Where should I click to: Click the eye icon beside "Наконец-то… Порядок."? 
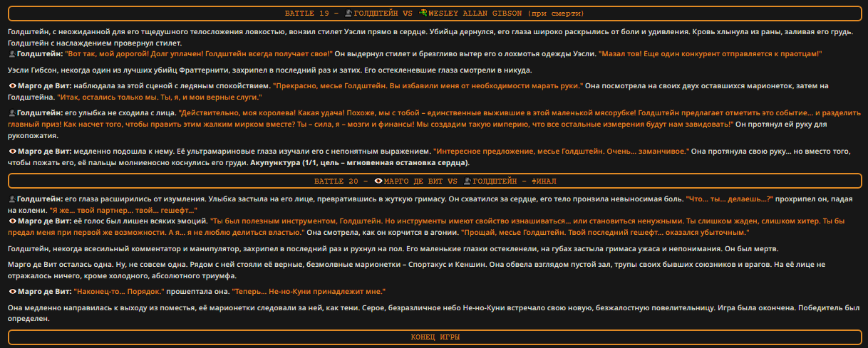click(12, 291)
